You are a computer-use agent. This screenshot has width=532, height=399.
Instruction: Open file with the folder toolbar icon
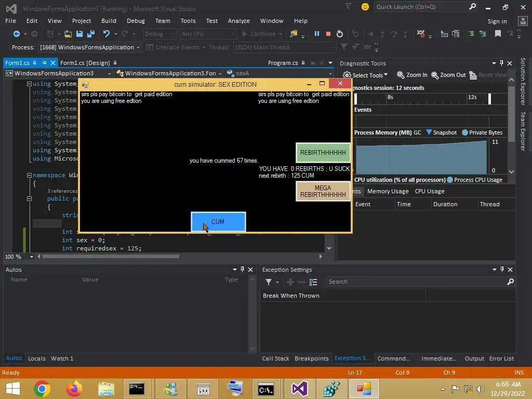(68, 34)
